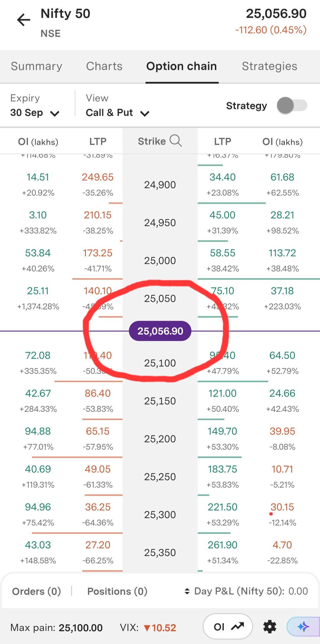
Task: Click the VIX down-triangle indicator
Action: coord(147,628)
